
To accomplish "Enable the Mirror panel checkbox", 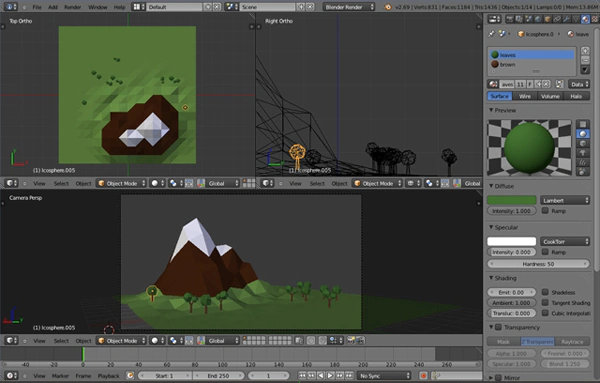I will tap(498, 378).
